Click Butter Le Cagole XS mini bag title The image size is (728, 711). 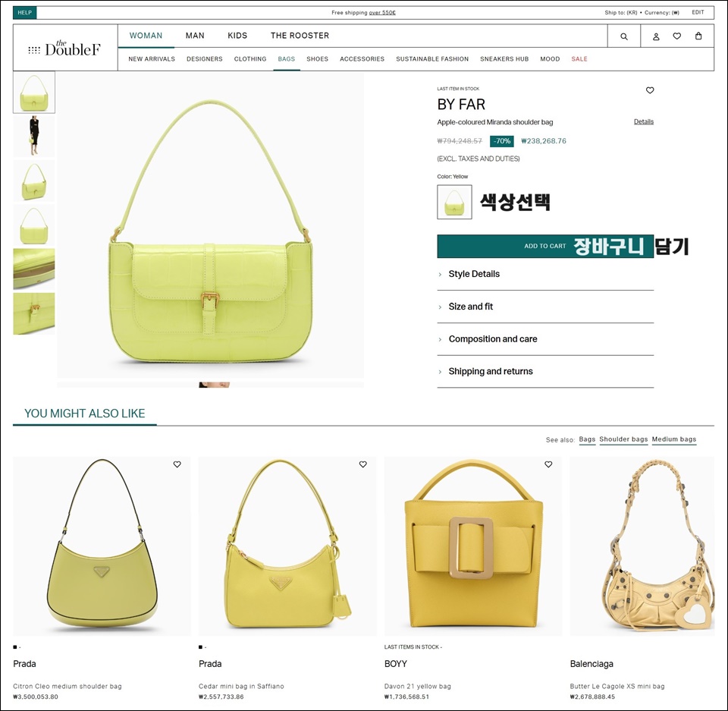[617, 686]
